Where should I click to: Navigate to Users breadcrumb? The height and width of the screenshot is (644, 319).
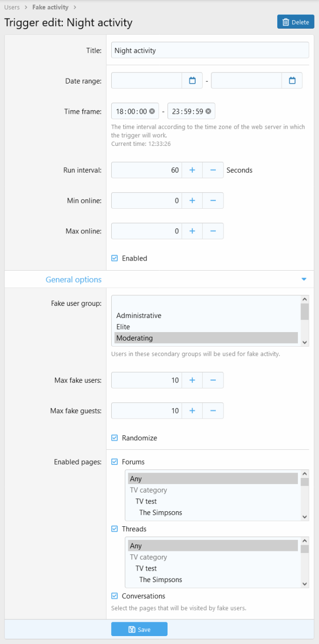pyautogui.click(x=12, y=8)
